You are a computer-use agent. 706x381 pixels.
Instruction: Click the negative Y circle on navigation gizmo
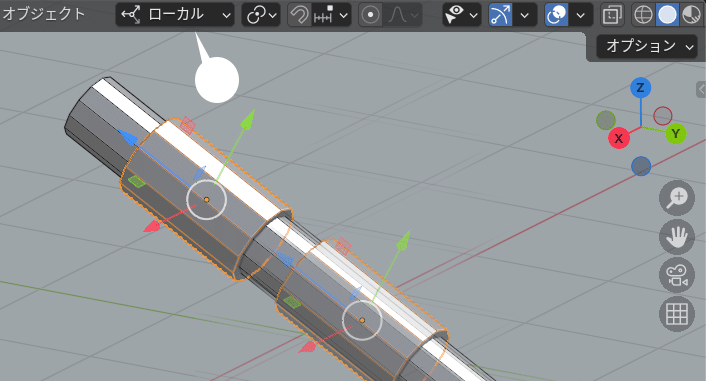point(606,120)
